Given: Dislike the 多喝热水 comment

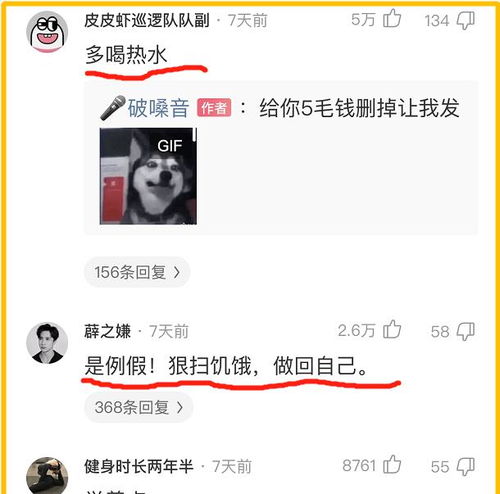Looking at the screenshot, I should coord(465,20).
